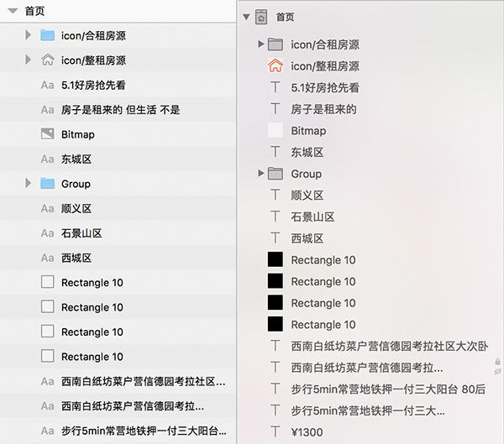The height and width of the screenshot is (444, 504).
Task: Click the gray house icon in the left list
Action: [48, 60]
